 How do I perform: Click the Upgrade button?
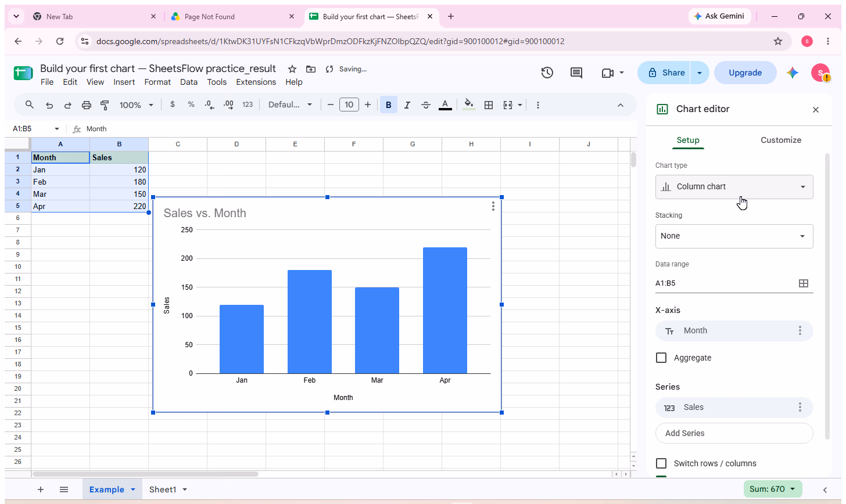click(x=745, y=73)
